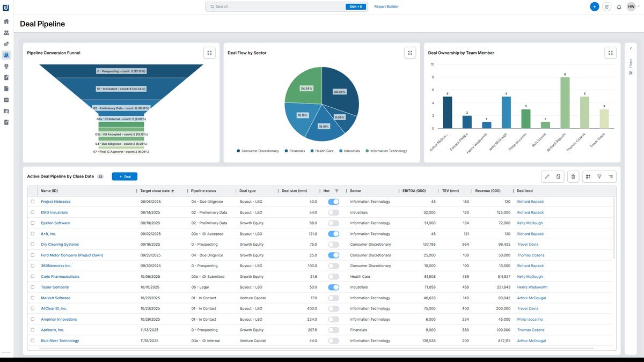Go to the home icon in sidebar
Image resolution: width=644 pixels, height=362 pixels.
coord(6,21)
